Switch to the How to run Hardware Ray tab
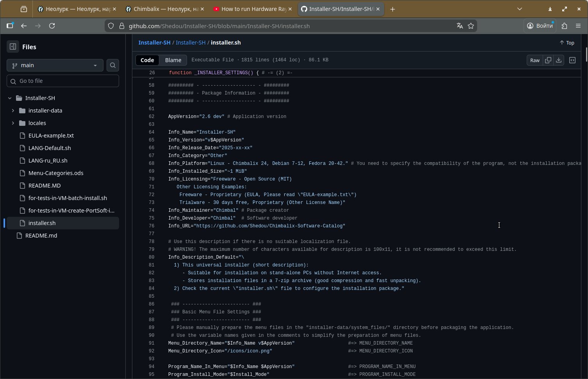The height and width of the screenshot is (379, 588). pos(254,9)
